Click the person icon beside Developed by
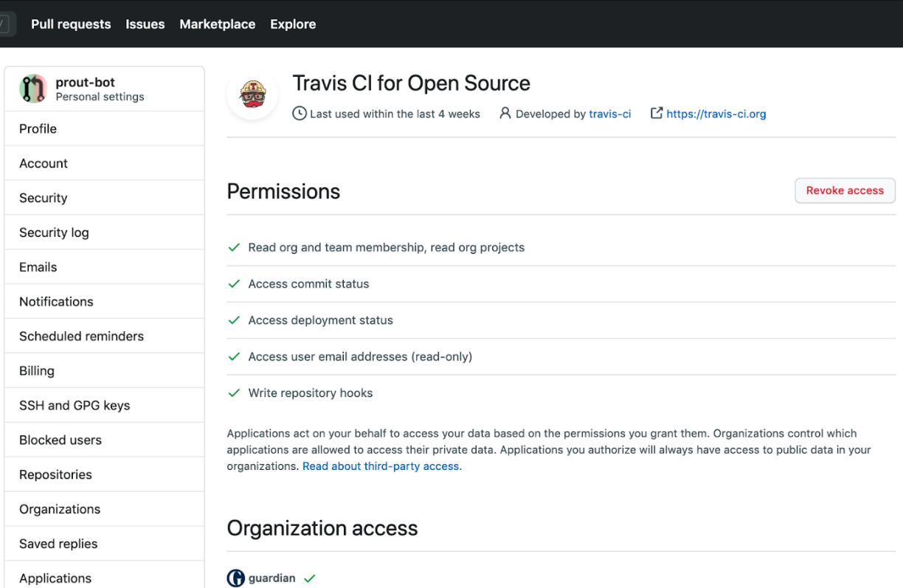903x588 pixels. click(505, 114)
